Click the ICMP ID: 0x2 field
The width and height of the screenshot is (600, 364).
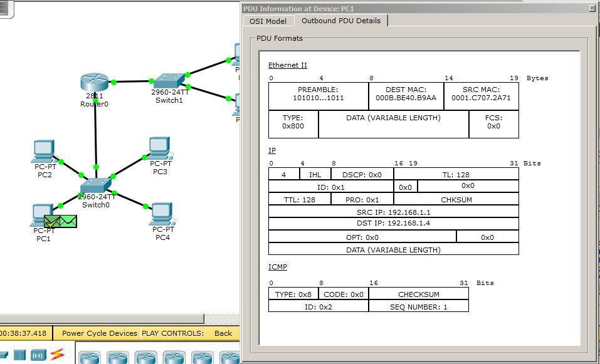318,306
